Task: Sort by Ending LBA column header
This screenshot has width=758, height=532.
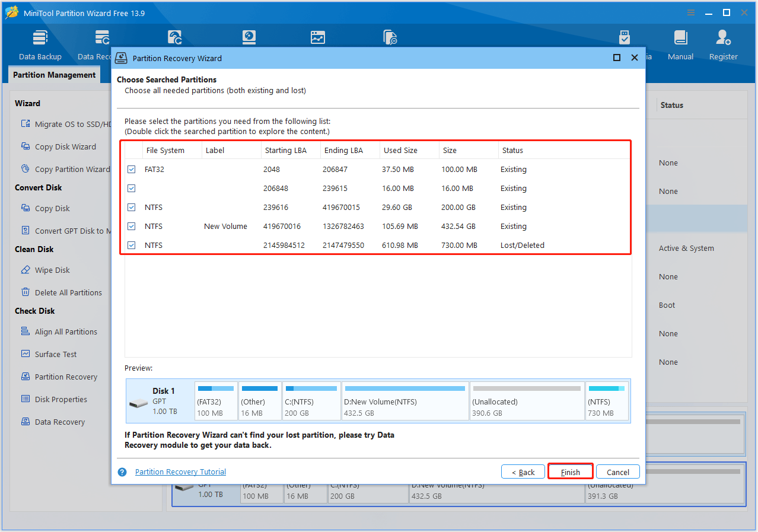Action: 350,151
